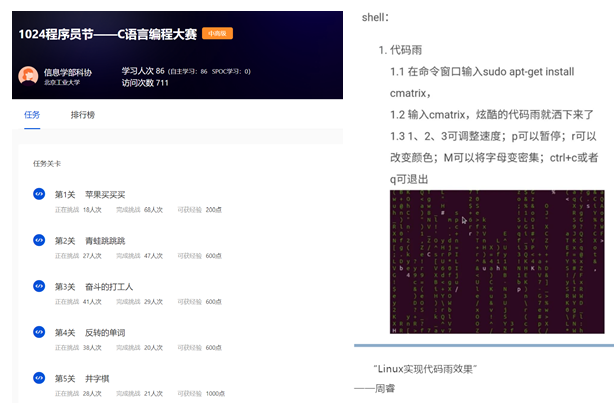Viewport: 614px width, 418px height.
Task: Select the 奋斗的打工人 challenge title
Action: point(107,286)
